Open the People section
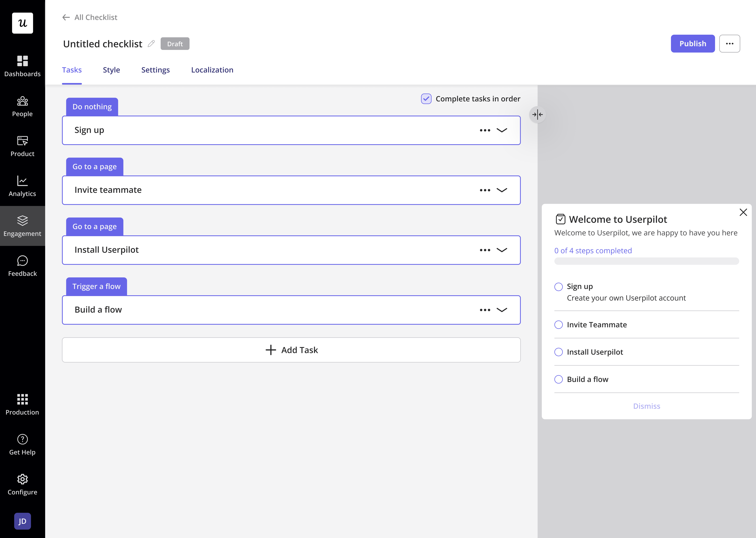Viewport: 756px width, 538px height. coord(22,106)
